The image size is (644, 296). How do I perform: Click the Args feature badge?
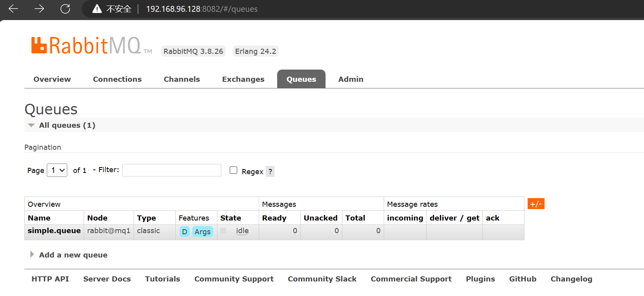[202, 232]
